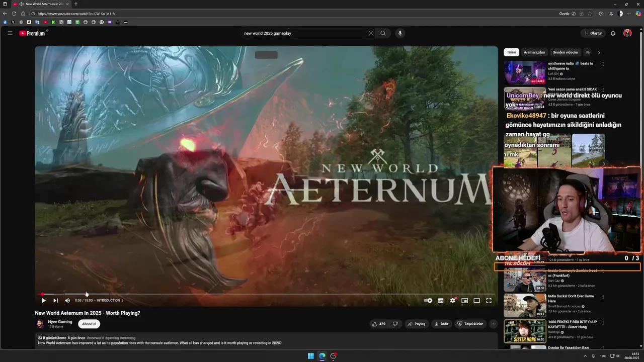Open the browser tab actions menu
Image resolution: width=644 pixels, height=362 pixels.
(x=5, y=4)
